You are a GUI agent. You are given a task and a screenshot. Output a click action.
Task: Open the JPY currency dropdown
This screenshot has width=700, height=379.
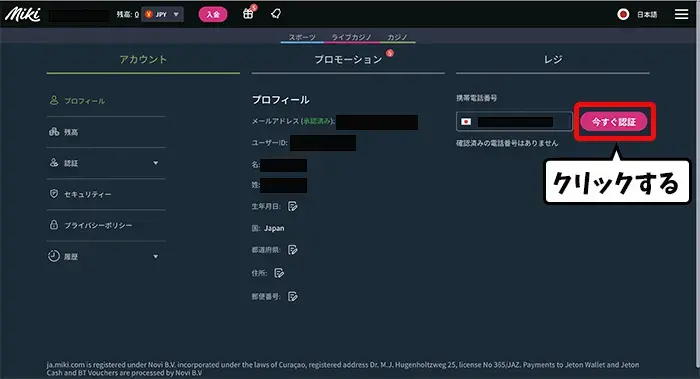click(x=162, y=14)
